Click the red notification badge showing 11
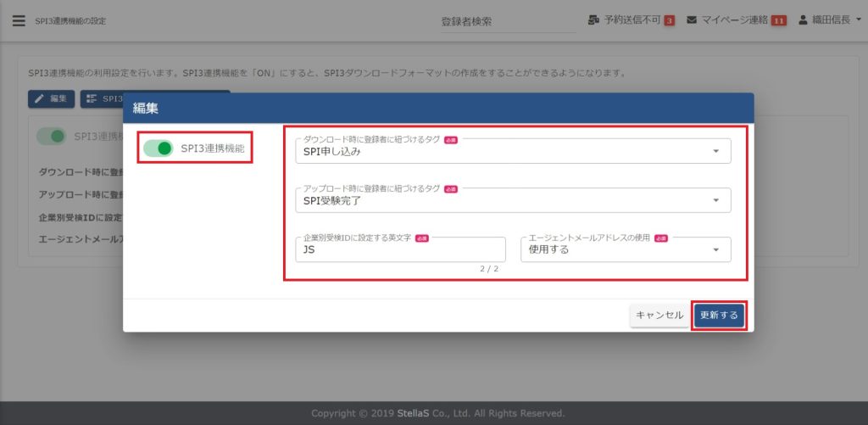This screenshot has width=868, height=425. [x=778, y=20]
